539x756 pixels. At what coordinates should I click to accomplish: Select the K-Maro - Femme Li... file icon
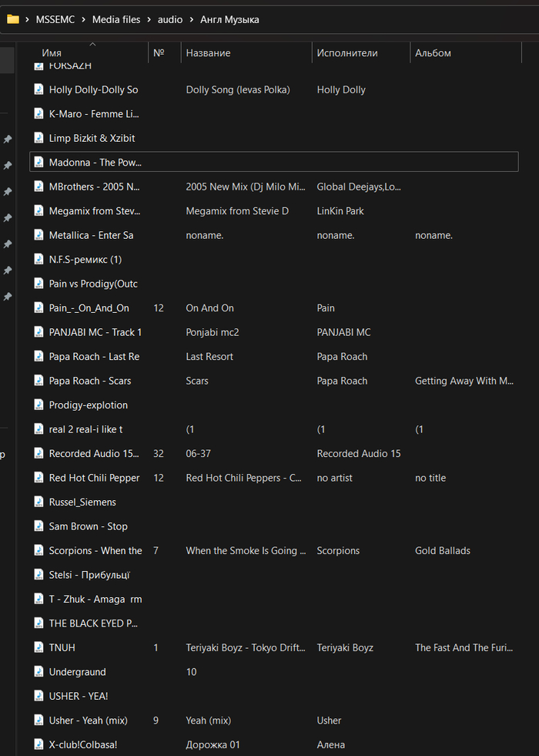39,114
